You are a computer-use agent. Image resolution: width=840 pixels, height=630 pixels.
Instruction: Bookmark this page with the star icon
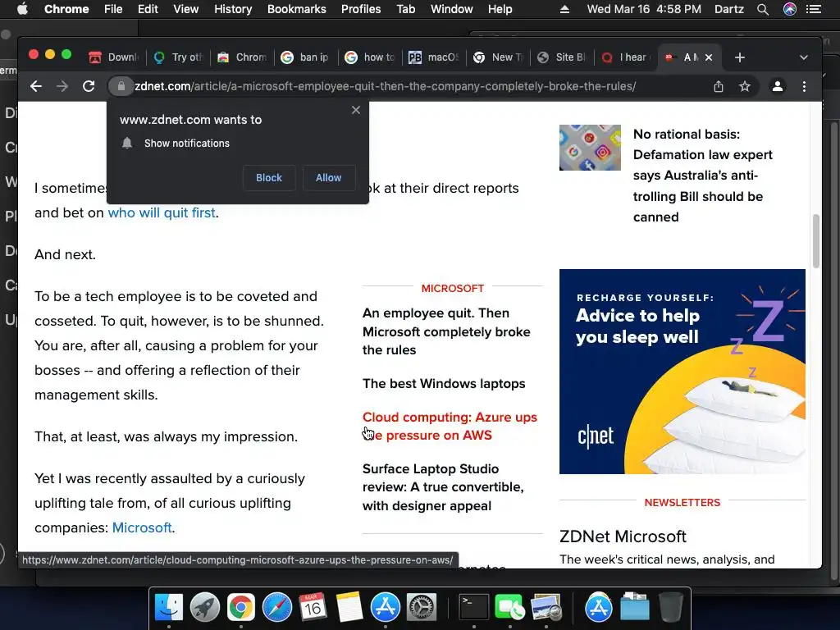(745, 86)
